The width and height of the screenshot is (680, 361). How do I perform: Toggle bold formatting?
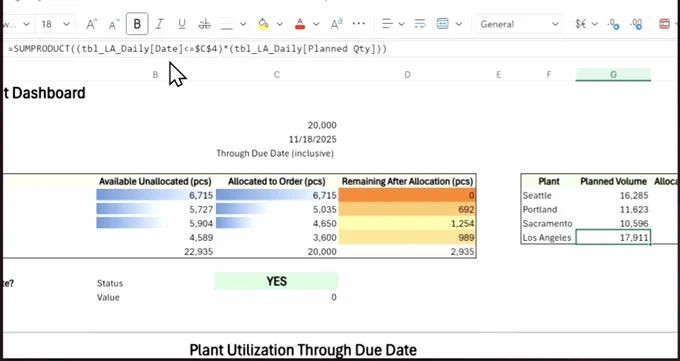[137, 24]
